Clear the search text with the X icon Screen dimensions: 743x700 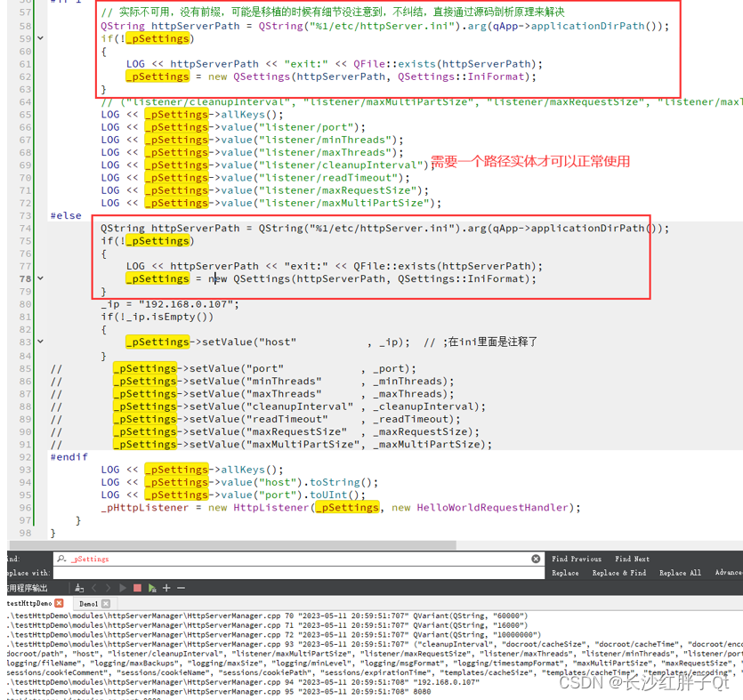536,559
